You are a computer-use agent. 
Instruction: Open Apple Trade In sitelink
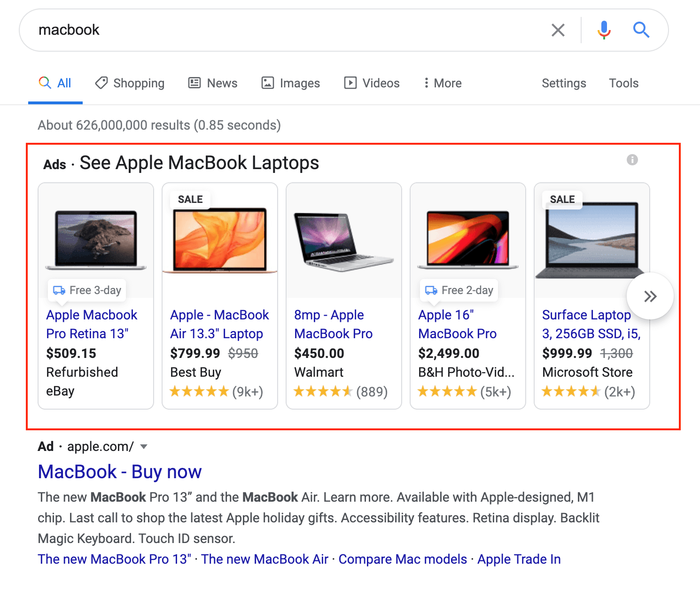tap(519, 559)
